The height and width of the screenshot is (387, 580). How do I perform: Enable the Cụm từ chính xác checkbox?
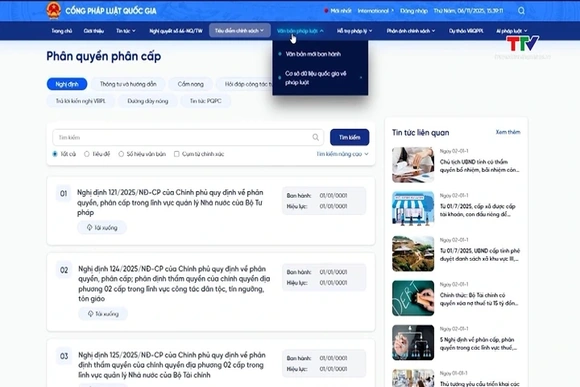tap(176, 154)
